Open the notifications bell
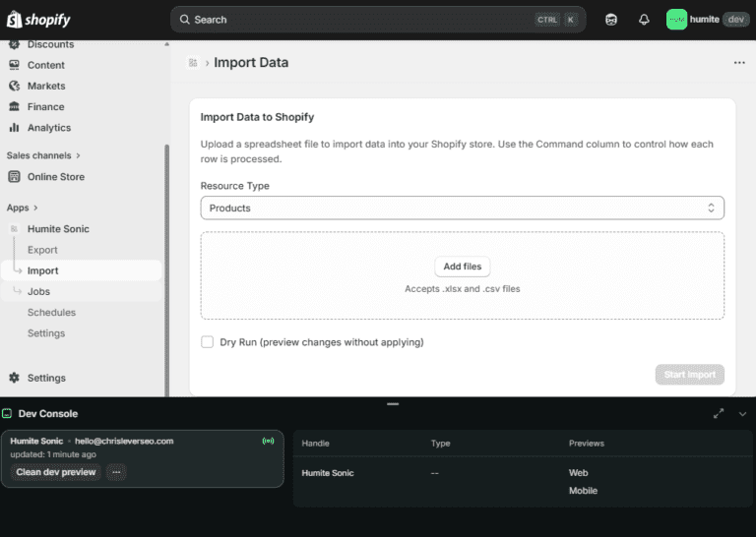Viewport: 756px width, 537px height. [644, 20]
